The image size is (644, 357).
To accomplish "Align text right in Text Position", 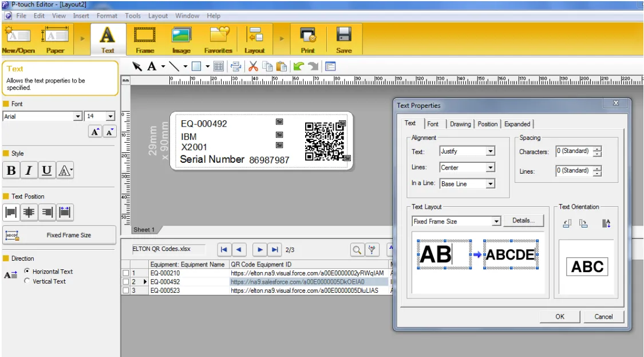I will click(47, 212).
